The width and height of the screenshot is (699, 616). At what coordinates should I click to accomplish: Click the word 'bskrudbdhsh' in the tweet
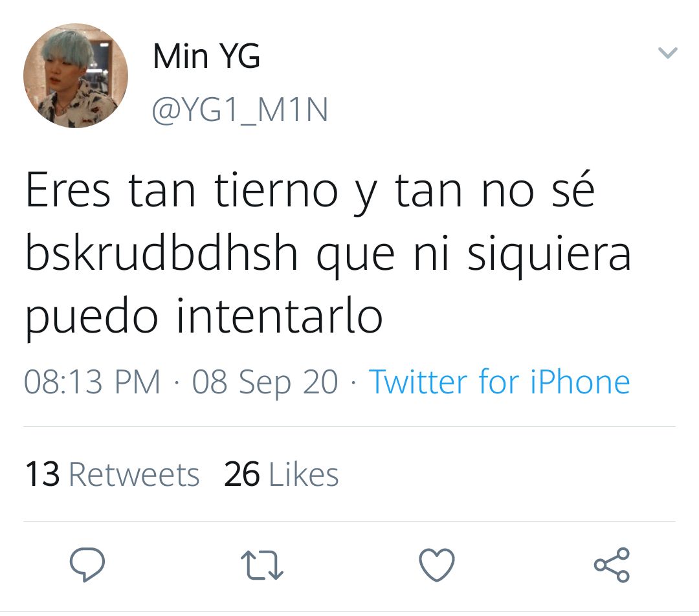coord(161,252)
